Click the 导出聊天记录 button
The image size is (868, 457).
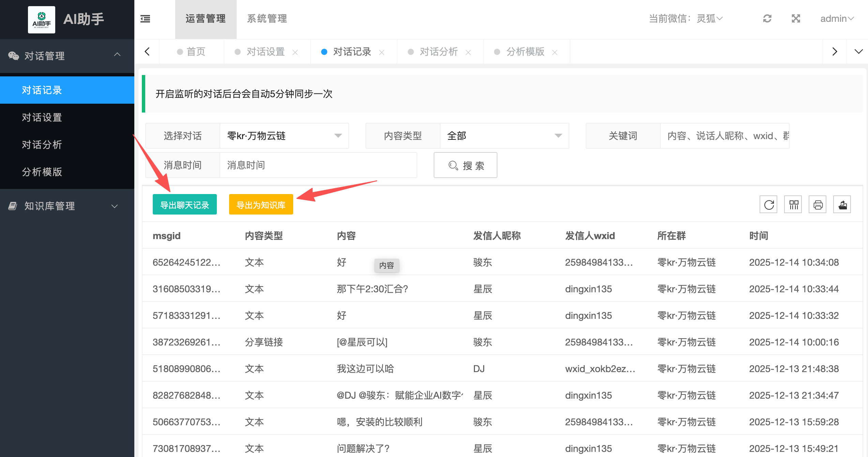tap(184, 205)
